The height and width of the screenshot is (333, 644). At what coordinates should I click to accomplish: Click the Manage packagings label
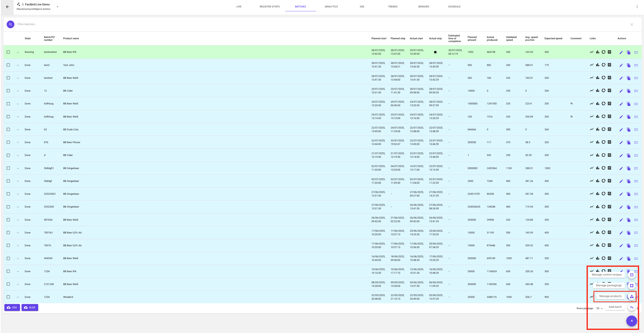(x=609, y=285)
